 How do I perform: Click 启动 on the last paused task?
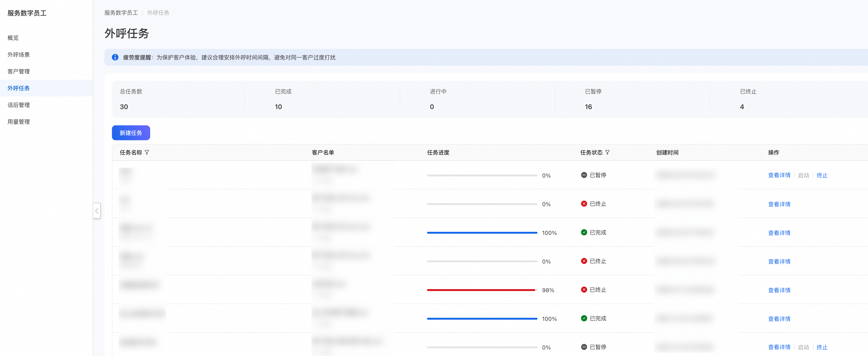tap(803, 347)
